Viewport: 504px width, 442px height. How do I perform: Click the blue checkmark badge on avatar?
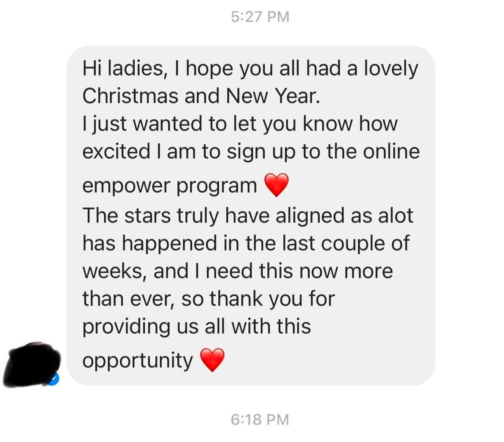coord(53,380)
